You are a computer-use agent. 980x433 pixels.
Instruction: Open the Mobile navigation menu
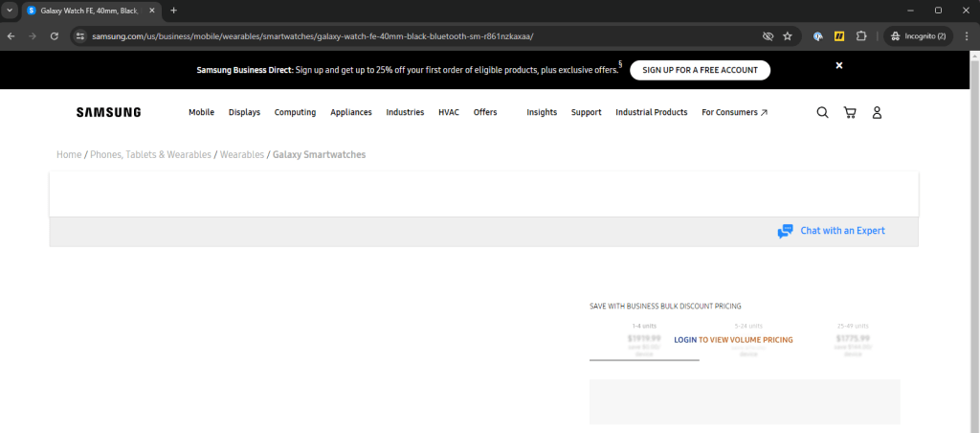pyautogui.click(x=201, y=112)
